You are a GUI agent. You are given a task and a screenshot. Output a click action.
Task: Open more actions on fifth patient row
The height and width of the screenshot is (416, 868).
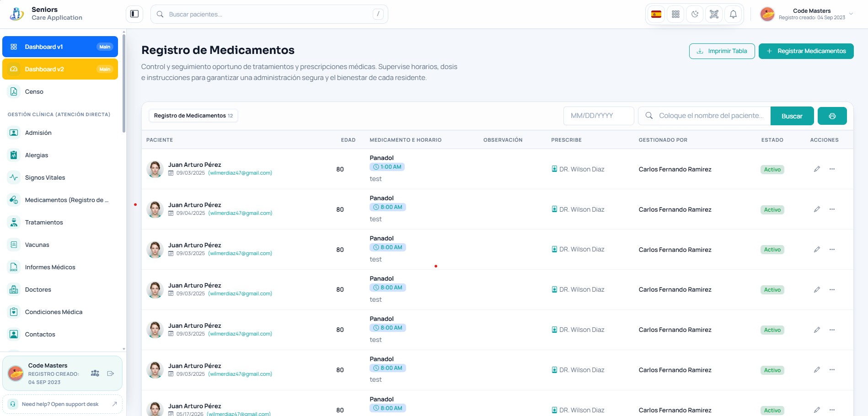tap(832, 330)
